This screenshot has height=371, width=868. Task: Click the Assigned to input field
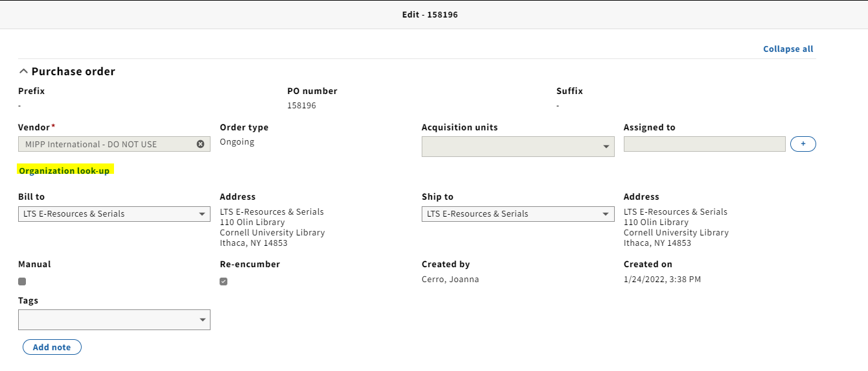pos(705,144)
